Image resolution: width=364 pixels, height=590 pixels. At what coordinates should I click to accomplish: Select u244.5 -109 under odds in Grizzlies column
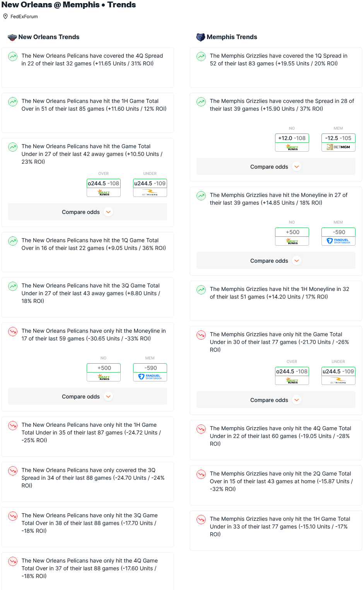coord(338,371)
